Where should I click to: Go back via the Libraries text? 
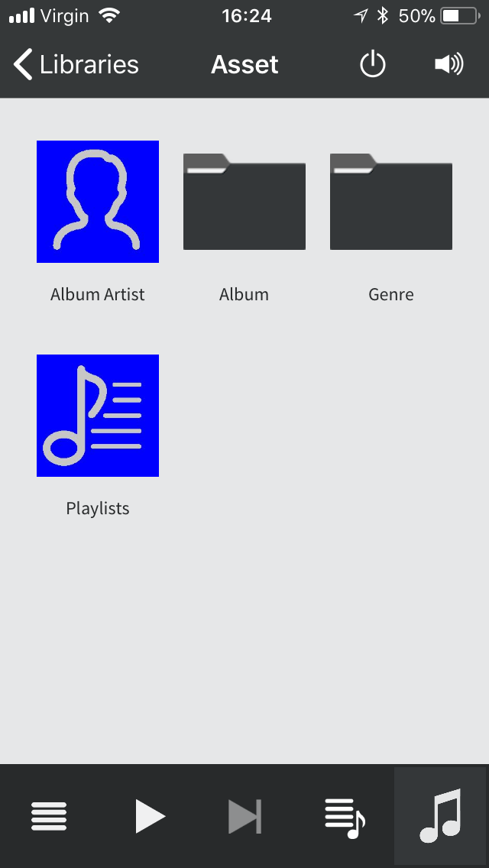pos(89,65)
